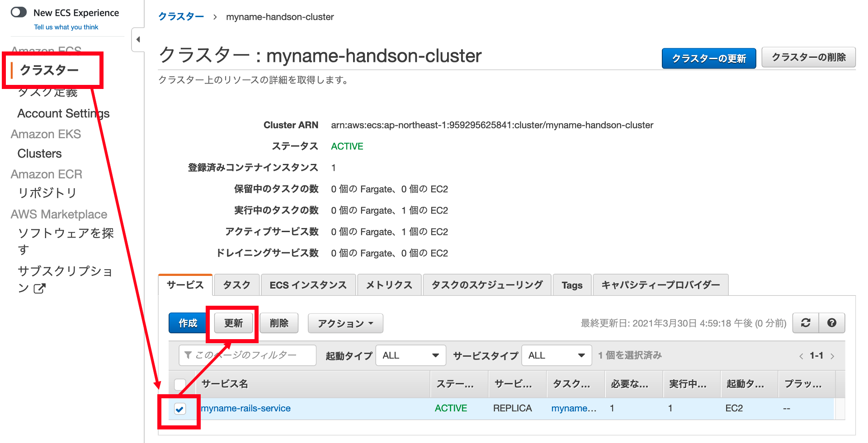Toggle the select-all services checkbox

point(180,384)
